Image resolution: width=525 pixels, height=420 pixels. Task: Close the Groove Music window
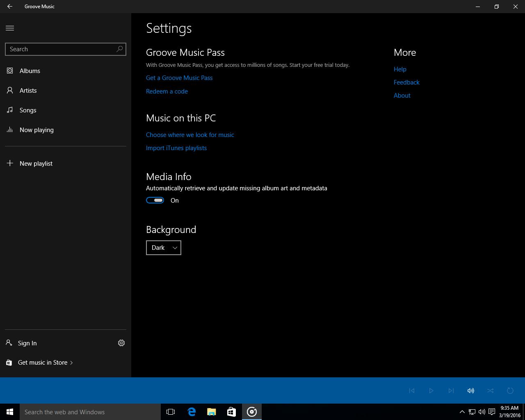tap(516, 7)
